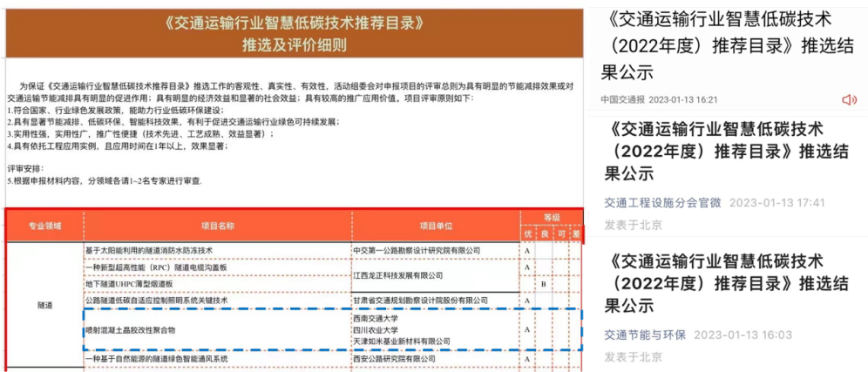Viewport: 868px width, 372px height.
Task: Click the 等级 column header
Action: click(551, 218)
